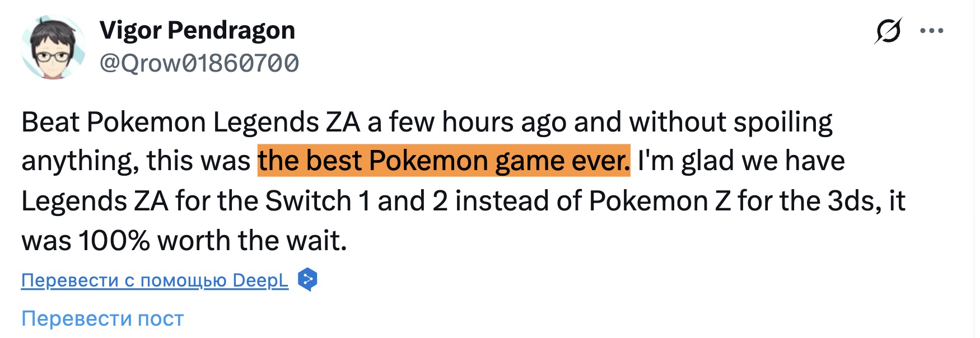The height and width of the screenshot is (338, 980).
Task: Click the words 'worth the wait.'
Action: 252,241
